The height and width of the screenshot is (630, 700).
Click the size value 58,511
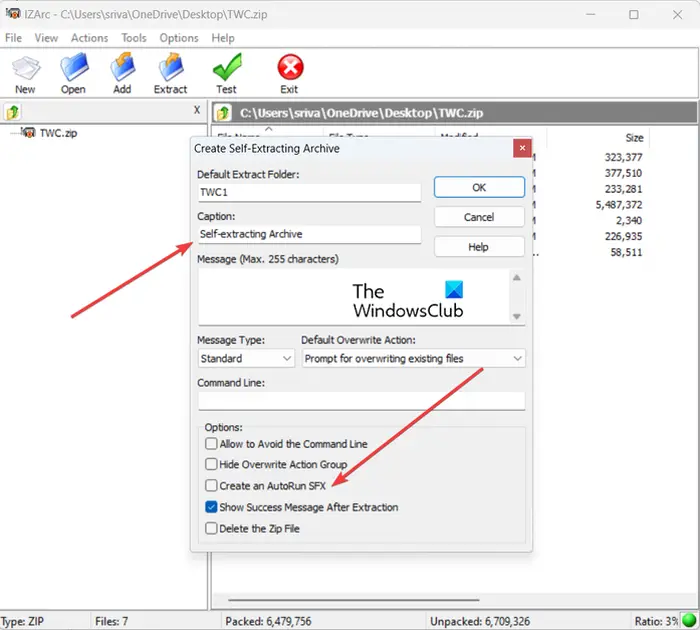click(626, 252)
